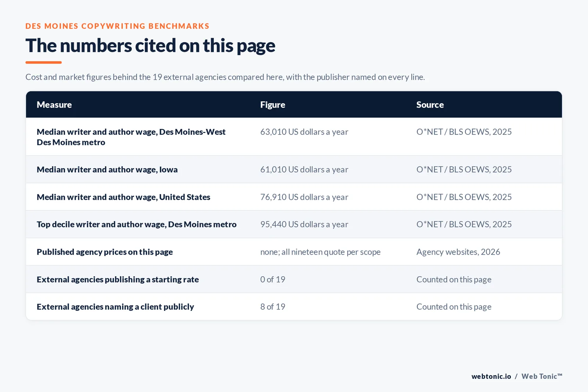Click the 76,910 US dollars figure
The height and width of the screenshot is (392, 588).
(304, 197)
